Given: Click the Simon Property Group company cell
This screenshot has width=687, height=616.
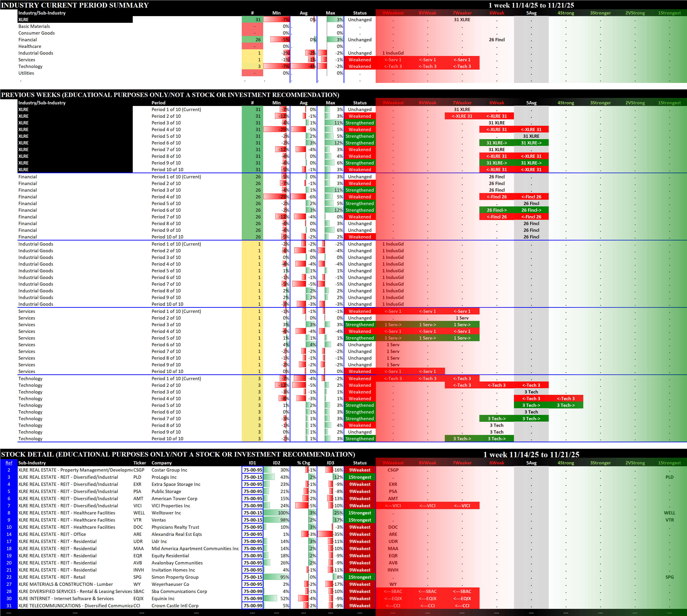Looking at the screenshot, I should [175, 577].
